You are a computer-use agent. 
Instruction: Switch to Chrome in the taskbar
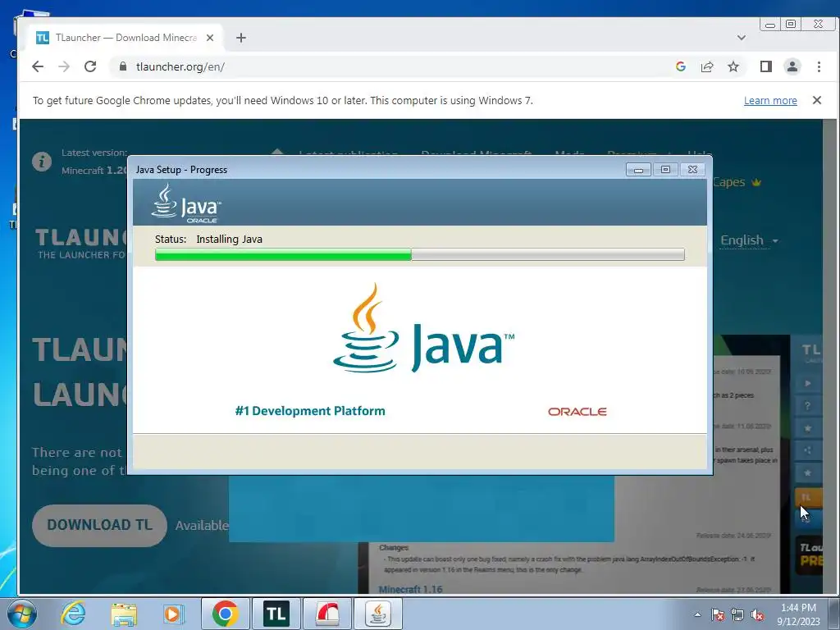tap(225, 614)
